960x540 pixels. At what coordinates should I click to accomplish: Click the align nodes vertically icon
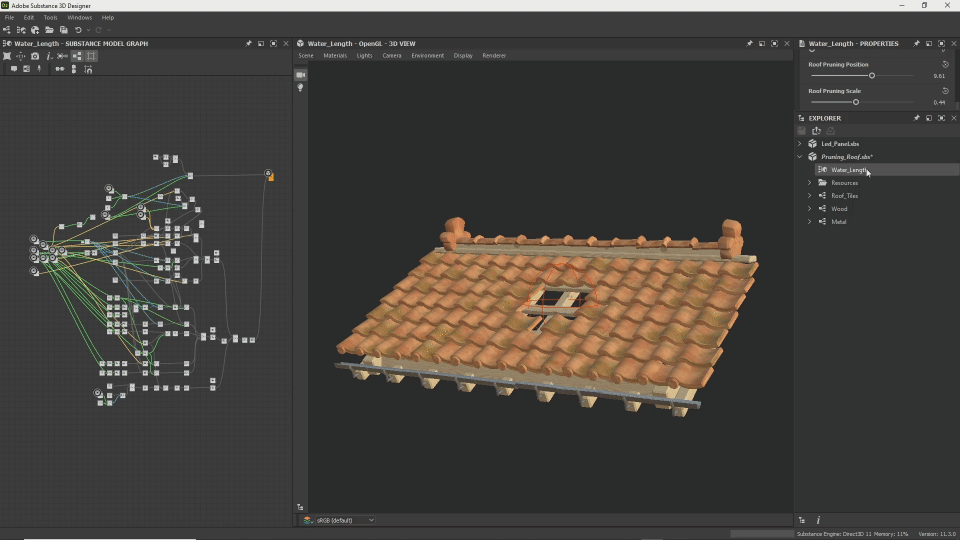(x=74, y=69)
